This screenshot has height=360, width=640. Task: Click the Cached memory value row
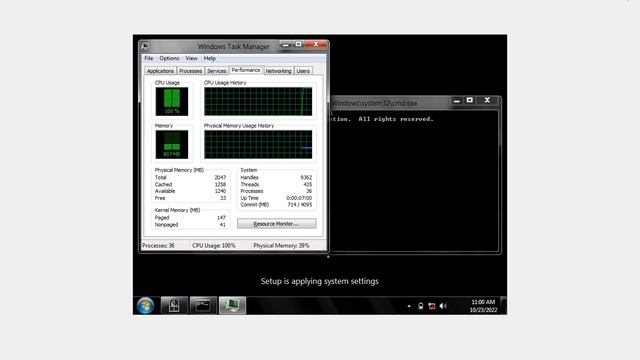point(190,184)
